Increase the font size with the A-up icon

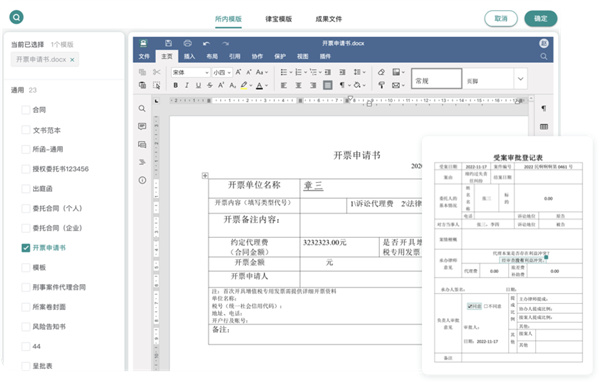(238, 72)
